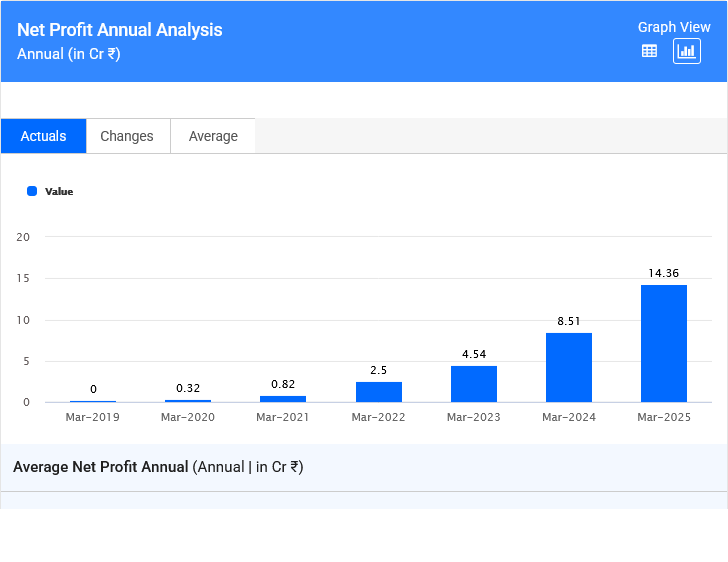The width and height of the screenshot is (728, 562).
Task: Click the Mar-2025 x-axis label
Action: click(664, 417)
